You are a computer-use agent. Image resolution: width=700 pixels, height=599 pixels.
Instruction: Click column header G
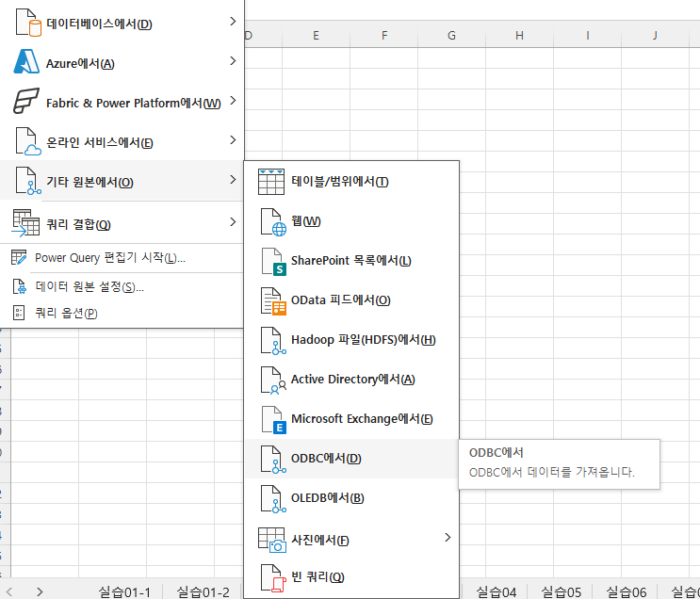(451, 36)
